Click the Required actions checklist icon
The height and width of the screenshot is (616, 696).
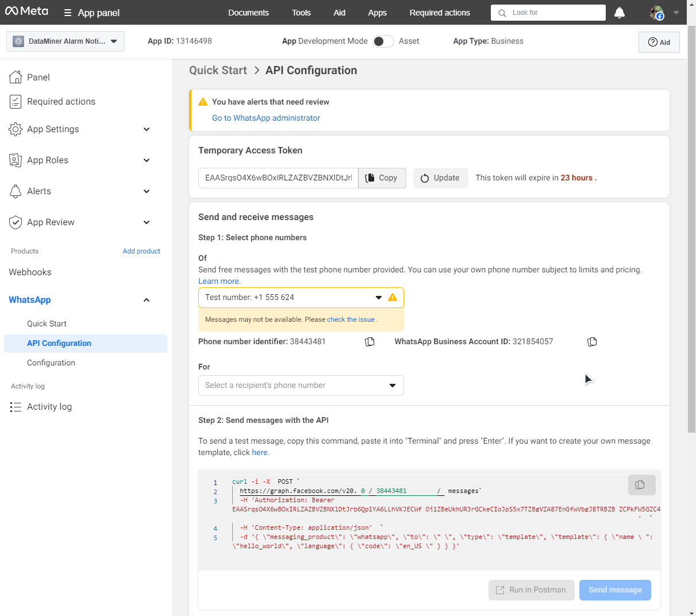pyautogui.click(x=16, y=102)
